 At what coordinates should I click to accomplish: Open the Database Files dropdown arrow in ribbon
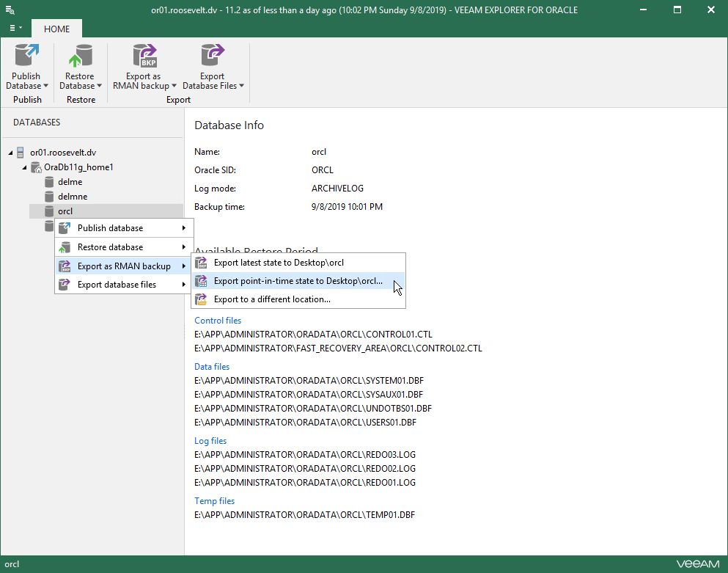(241, 86)
